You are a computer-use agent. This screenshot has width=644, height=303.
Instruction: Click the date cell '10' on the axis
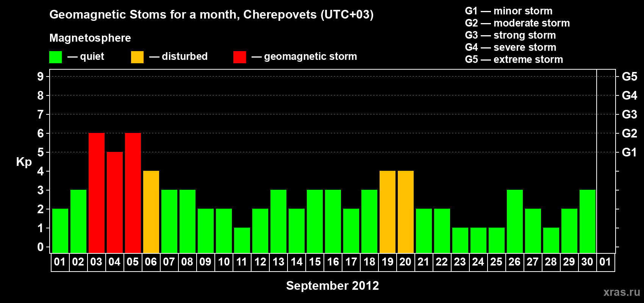point(224,262)
